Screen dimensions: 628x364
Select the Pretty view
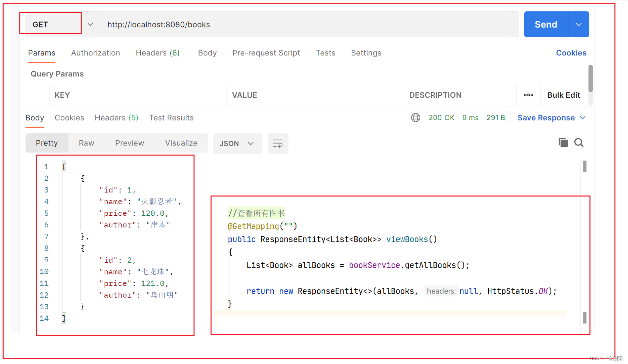click(47, 143)
